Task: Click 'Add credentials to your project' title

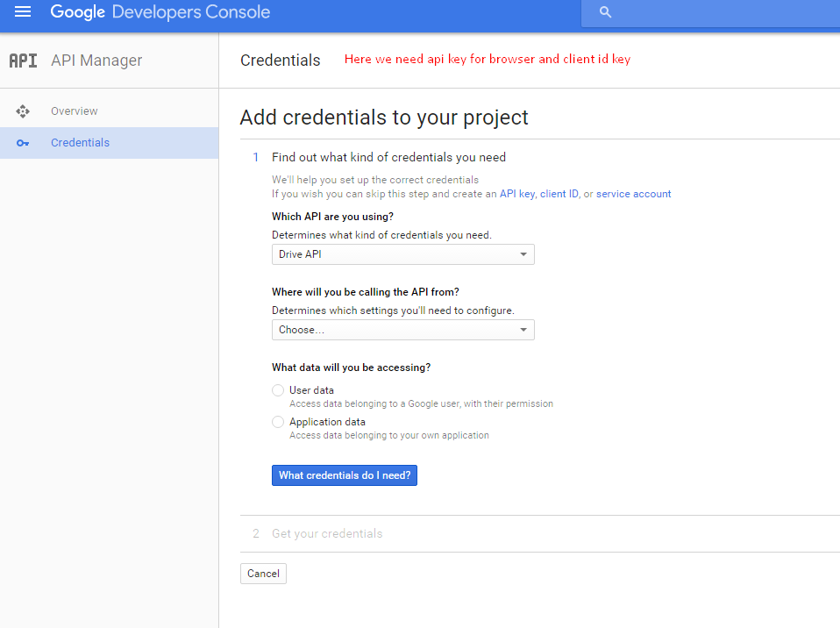Action: coord(384,118)
